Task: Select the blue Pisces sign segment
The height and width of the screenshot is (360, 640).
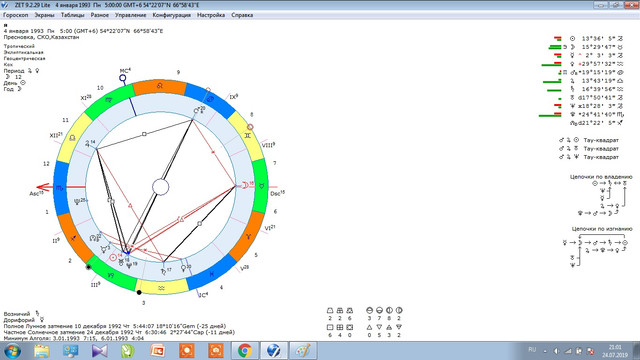Action: click(x=211, y=273)
